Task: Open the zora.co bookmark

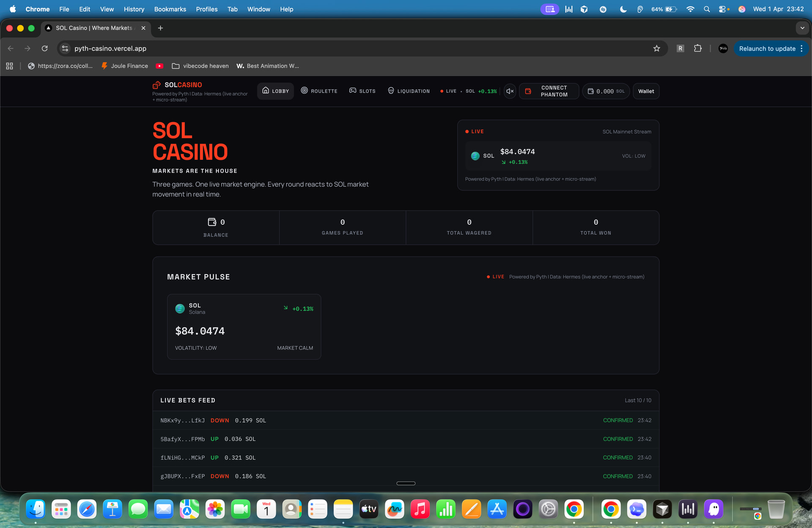Action: 60,66
